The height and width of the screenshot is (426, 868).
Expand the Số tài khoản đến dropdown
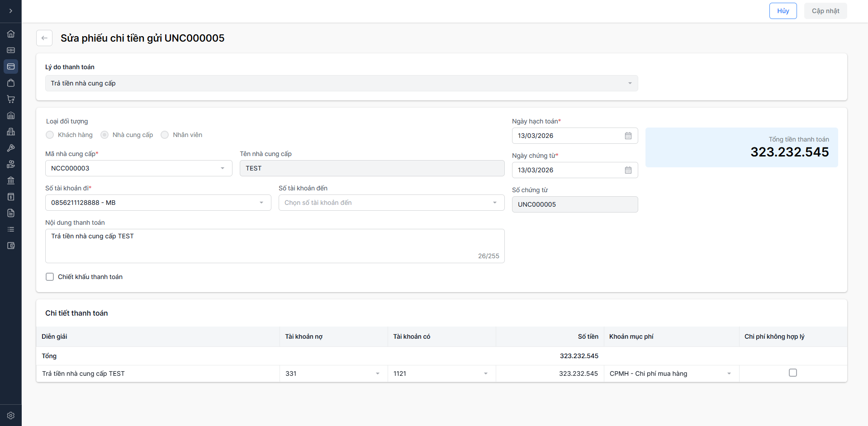(391, 203)
